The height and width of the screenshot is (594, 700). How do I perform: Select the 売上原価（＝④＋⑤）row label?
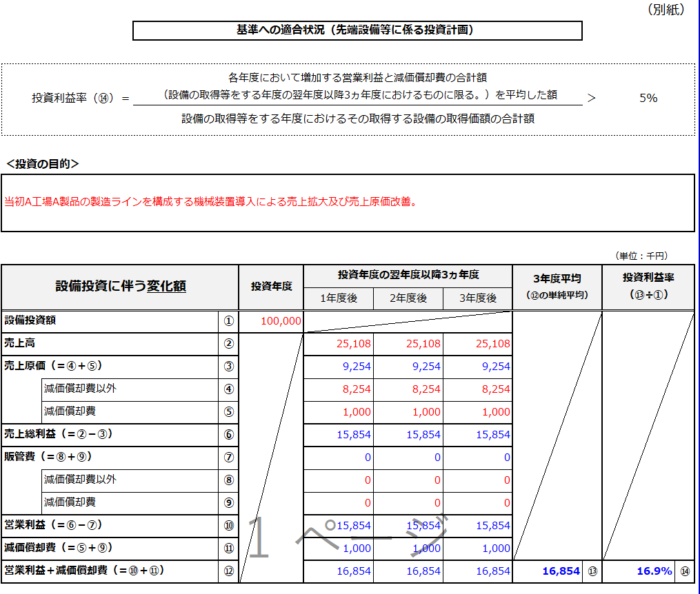[x=110, y=367]
